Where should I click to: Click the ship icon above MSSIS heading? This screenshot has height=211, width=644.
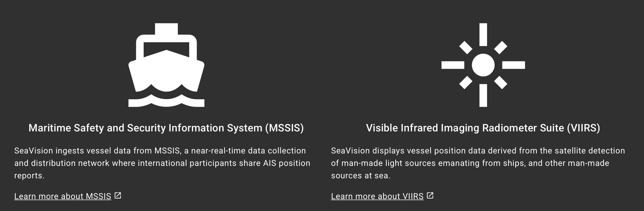166,65
